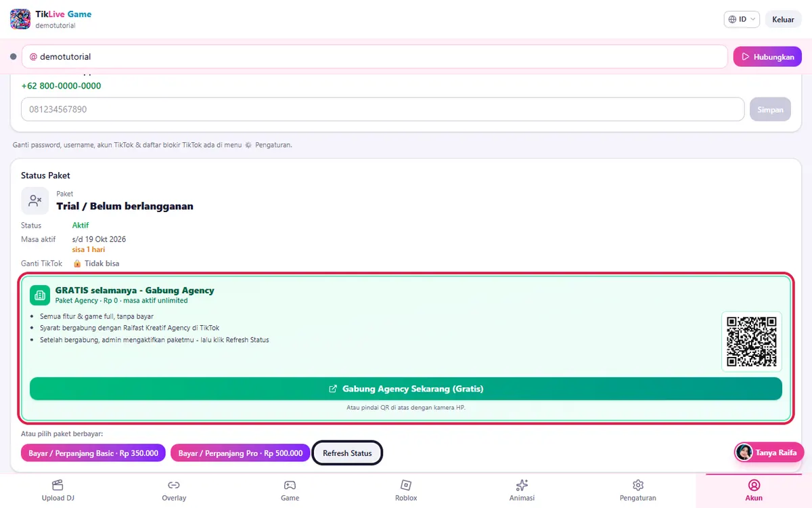Click Atau pindai QR di atas text
This screenshot has height=508, width=812.
coord(406,408)
